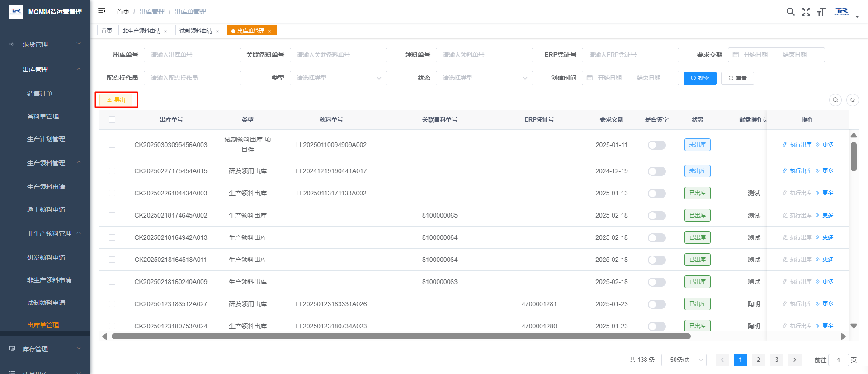Open 更多 for CK20250303095456A003
The image size is (868, 374).
click(x=825, y=145)
